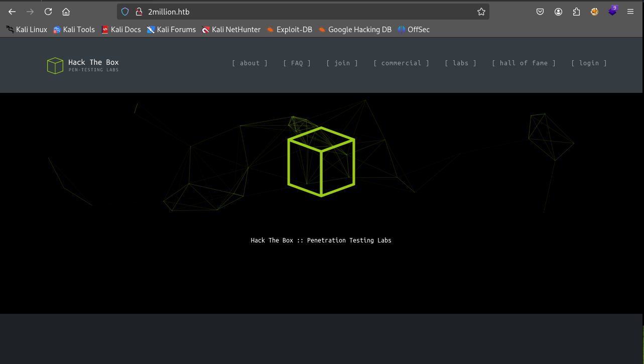Go back with the browser back arrow
Screen dimensions: 644x364
12,12
